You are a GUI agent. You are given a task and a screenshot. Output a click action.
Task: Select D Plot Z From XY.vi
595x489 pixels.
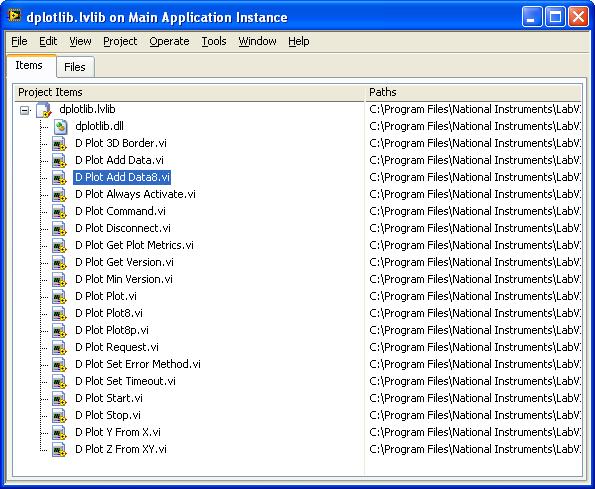(x=121, y=449)
